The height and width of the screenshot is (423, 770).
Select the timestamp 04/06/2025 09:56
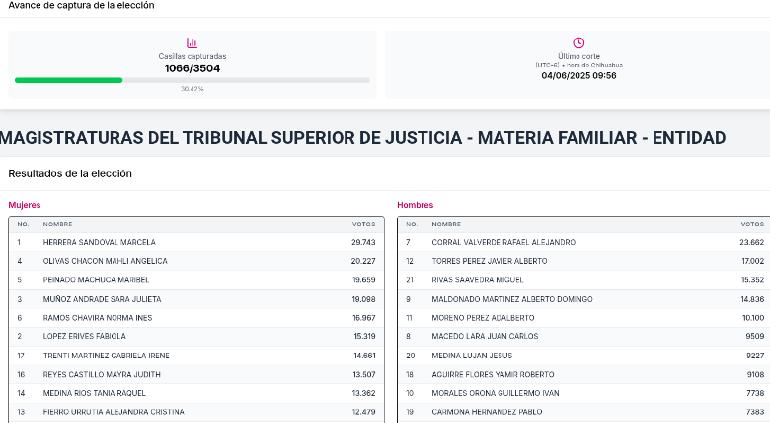coord(578,75)
